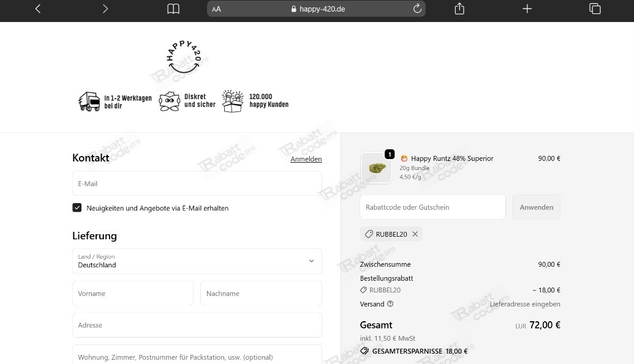The image size is (634, 364).
Task: Open the AA reader text options
Action: tap(216, 9)
